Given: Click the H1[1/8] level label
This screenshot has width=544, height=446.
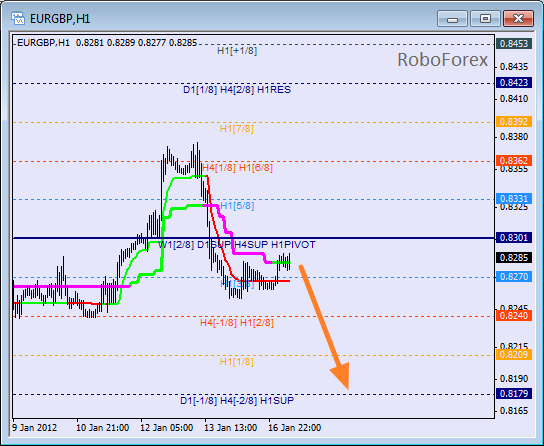Looking at the screenshot, I should click(237, 362).
